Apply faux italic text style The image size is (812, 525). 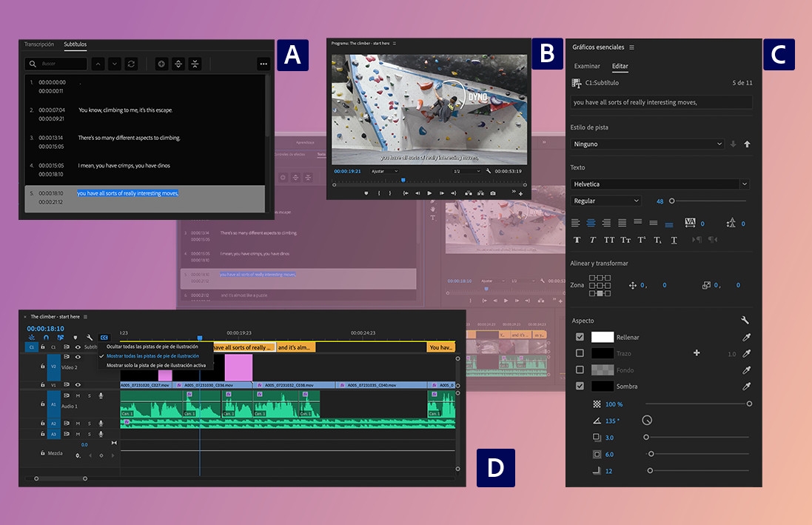[593, 240]
